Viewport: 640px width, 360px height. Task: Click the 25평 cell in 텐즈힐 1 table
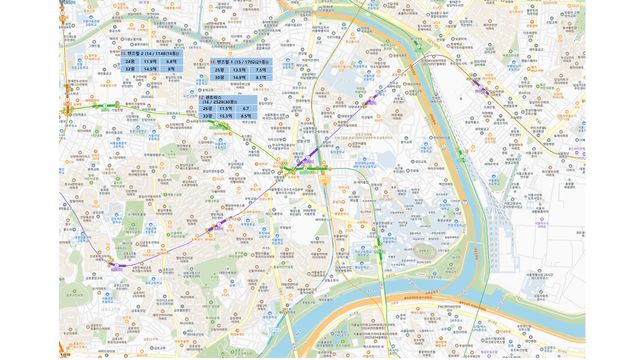[219, 70]
